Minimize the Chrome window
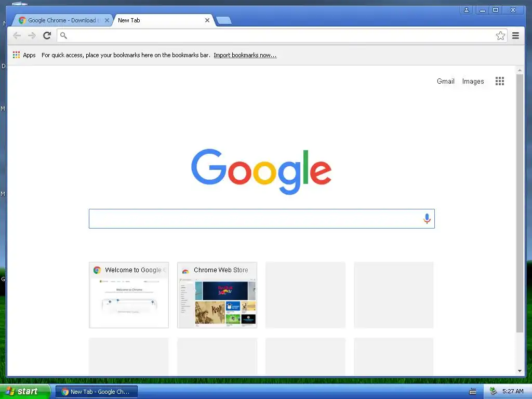This screenshot has height=399, width=532. [x=482, y=10]
